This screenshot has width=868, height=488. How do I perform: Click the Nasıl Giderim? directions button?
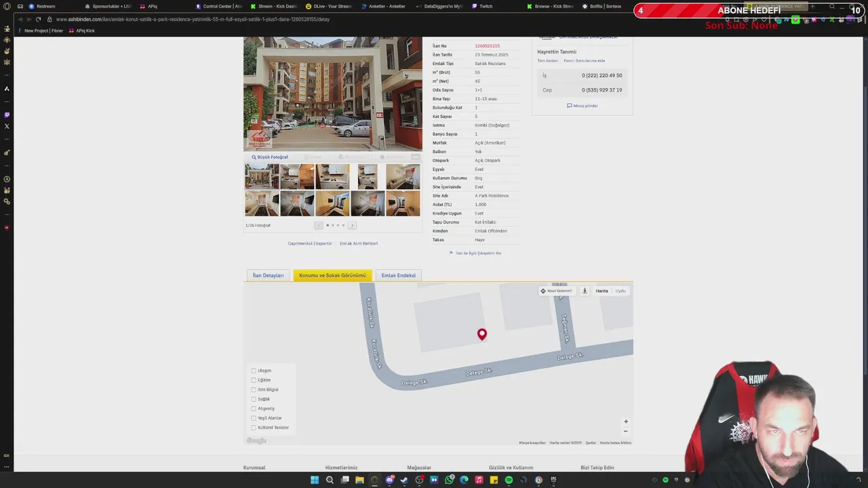coord(556,291)
